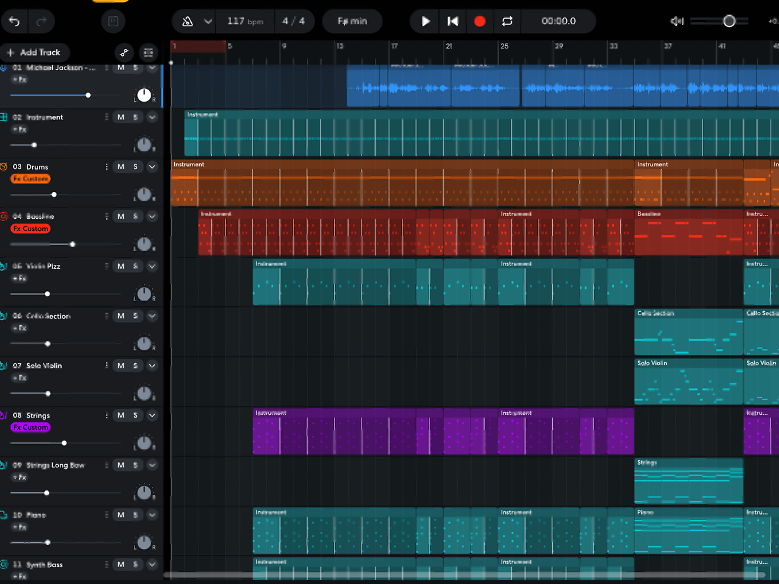Expand the Cello Section track chevron
This screenshot has height=584, width=779.
pos(152,316)
